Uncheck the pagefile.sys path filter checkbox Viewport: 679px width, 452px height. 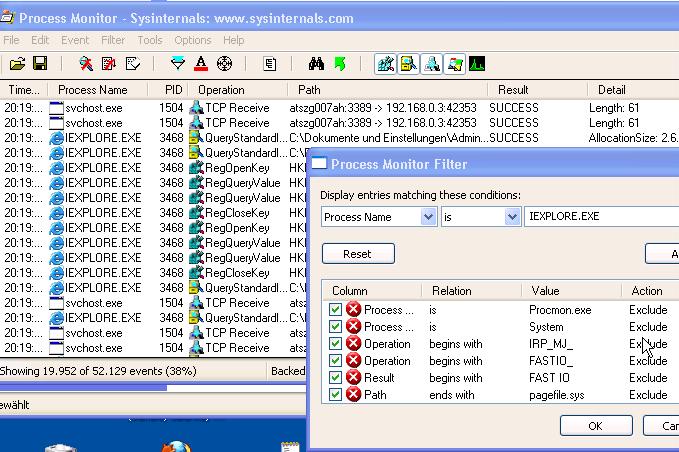point(335,394)
